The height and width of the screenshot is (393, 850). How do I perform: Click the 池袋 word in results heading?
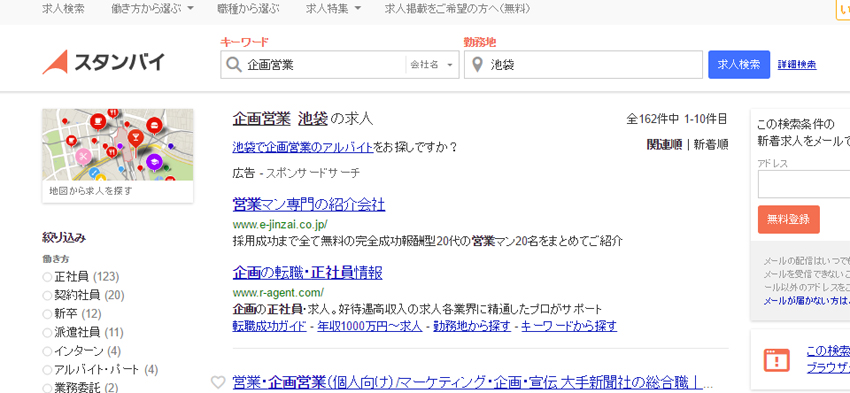(313, 118)
